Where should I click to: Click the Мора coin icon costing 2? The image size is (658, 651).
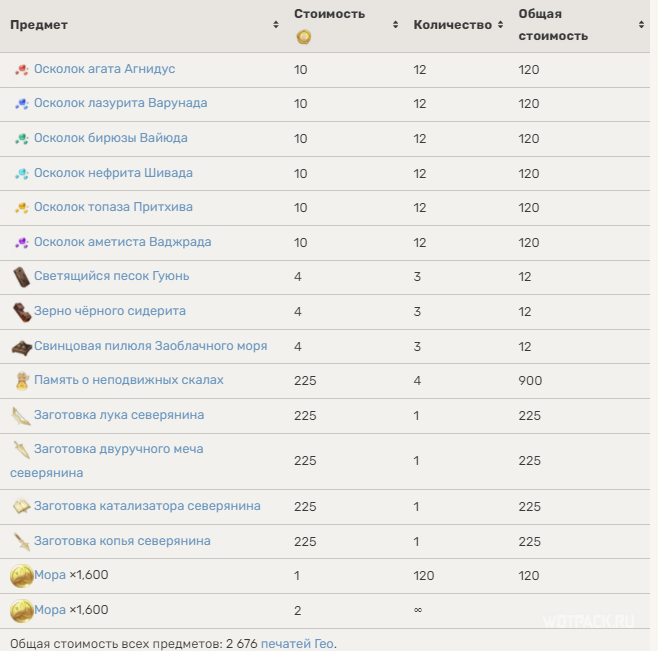pos(22,611)
